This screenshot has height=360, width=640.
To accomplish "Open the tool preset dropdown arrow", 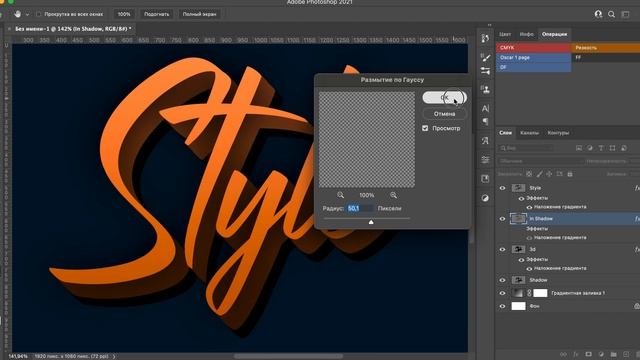I will tap(27, 14).
